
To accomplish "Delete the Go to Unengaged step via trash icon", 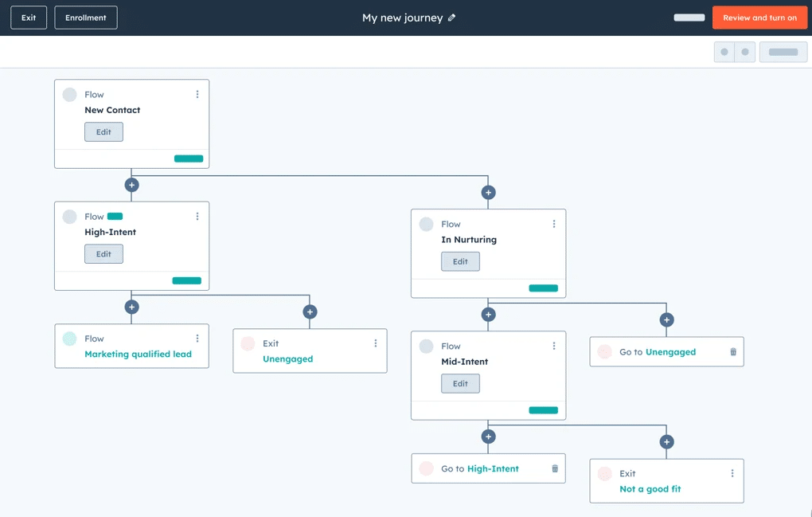I will click(x=733, y=351).
